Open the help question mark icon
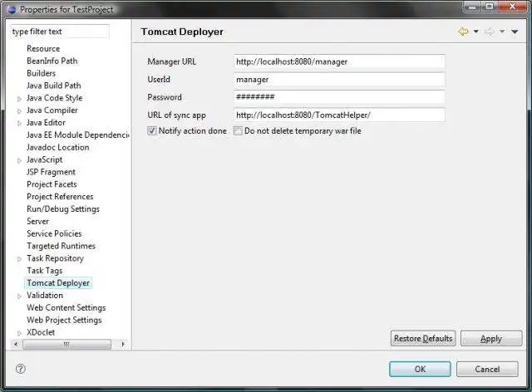 click(x=21, y=369)
